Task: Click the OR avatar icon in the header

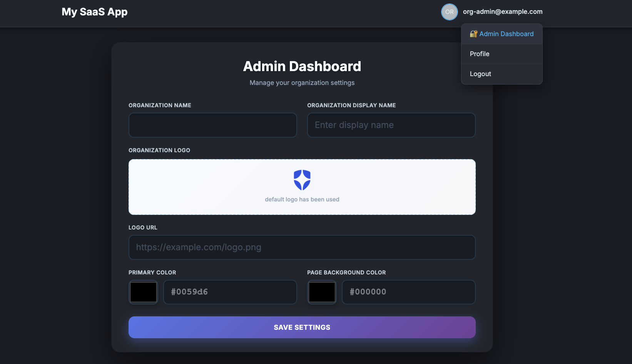Action: coord(449,12)
